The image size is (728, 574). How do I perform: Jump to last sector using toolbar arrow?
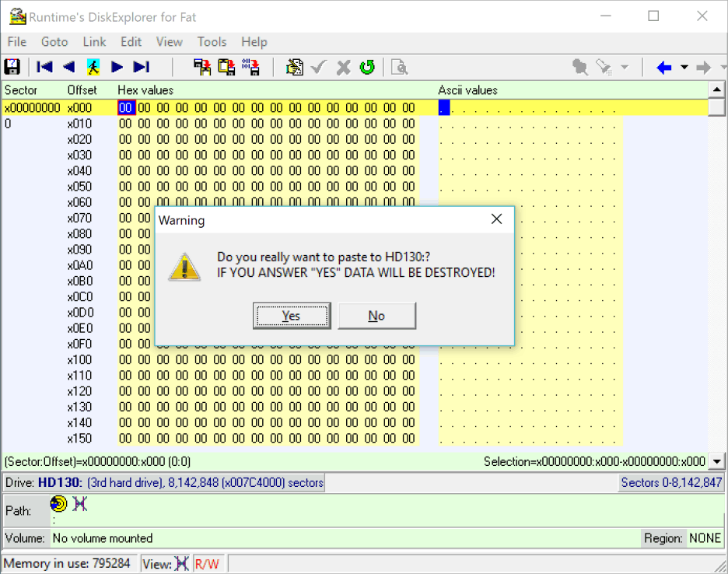(x=141, y=67)
